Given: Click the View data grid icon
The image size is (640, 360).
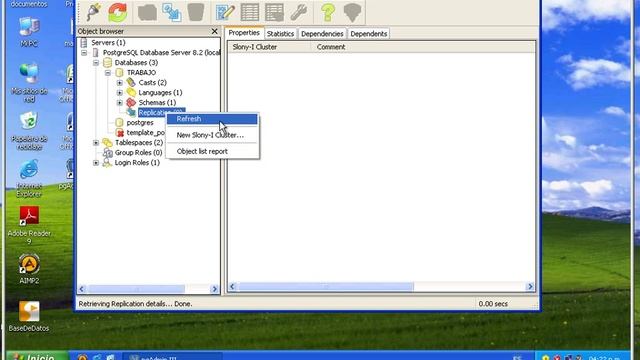Looking at the screenshot, I should click(250, 12).
